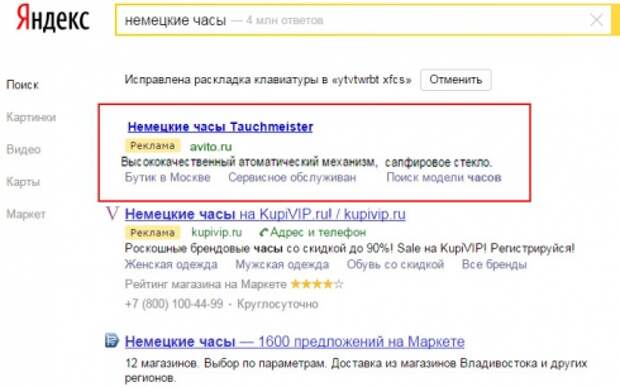
Task: Click the Реклама label on the KupiVIP ad
Action: coord(153,232)
